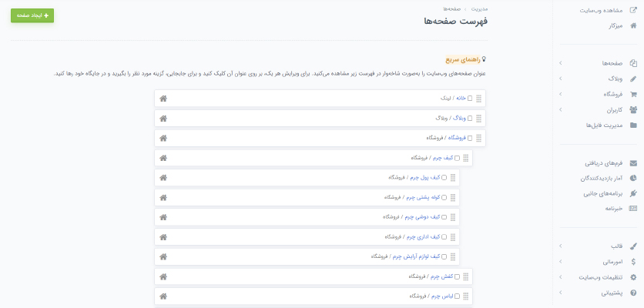
Task: Expand the تنظیمات وب‌سایت sidebar chevron
Action: [561, 277]
